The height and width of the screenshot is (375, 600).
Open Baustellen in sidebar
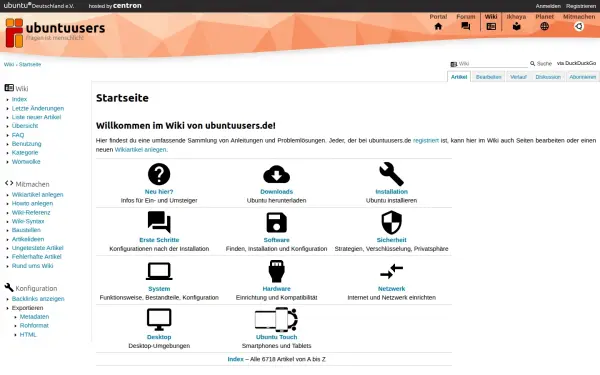point(26,230)
